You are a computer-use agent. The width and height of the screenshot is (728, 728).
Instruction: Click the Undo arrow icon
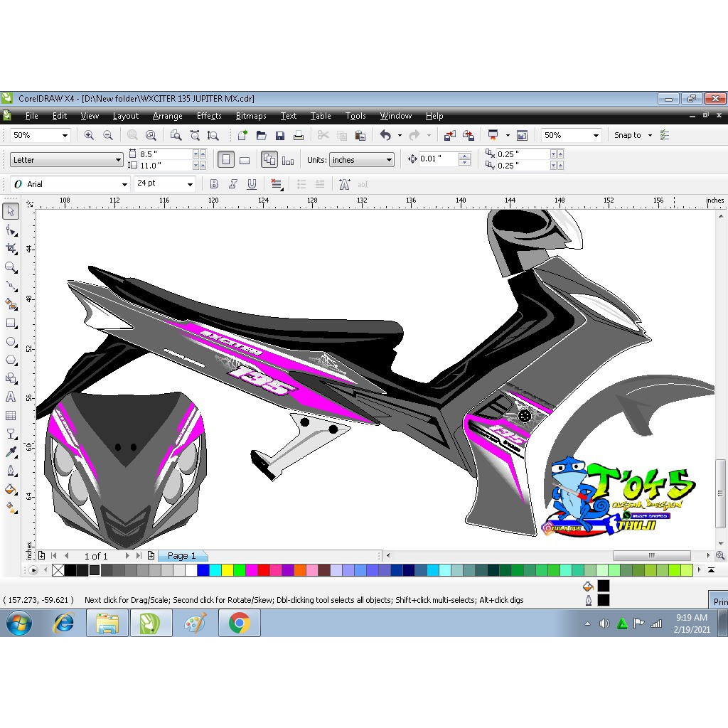(385, 135)
